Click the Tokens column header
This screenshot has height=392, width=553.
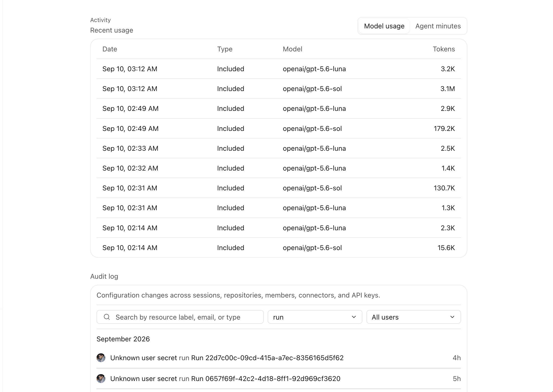click(x=444, y=49)
